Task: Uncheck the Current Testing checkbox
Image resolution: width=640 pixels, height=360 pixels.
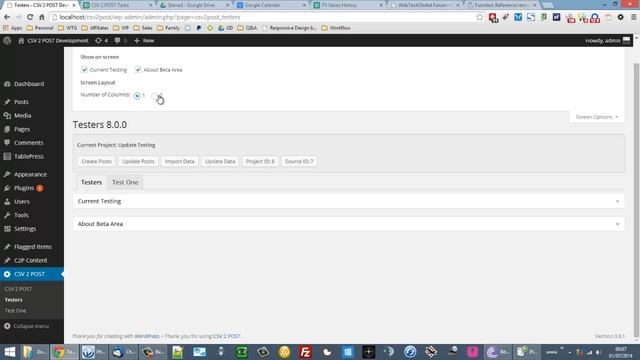Action: (x=84, y=70)
